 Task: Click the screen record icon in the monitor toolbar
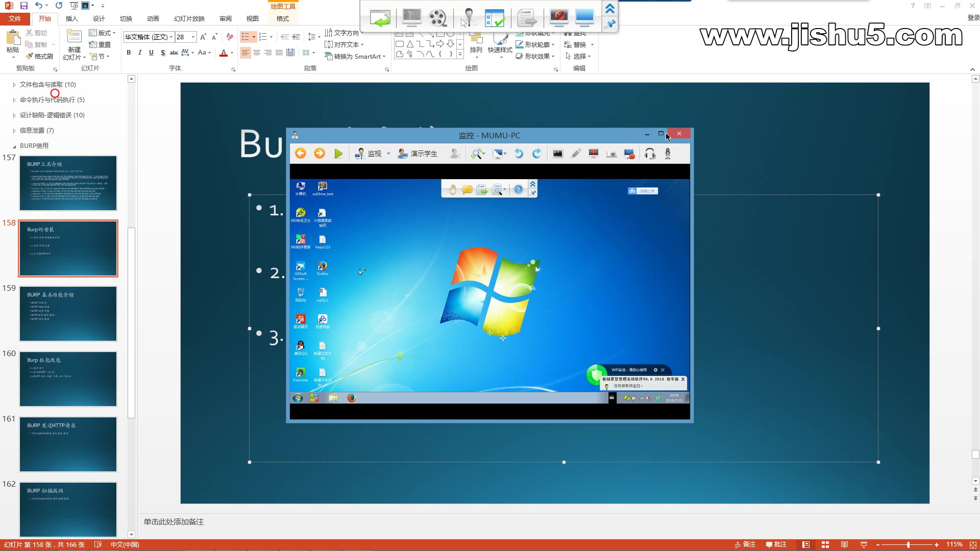click(x=629, y=154)
